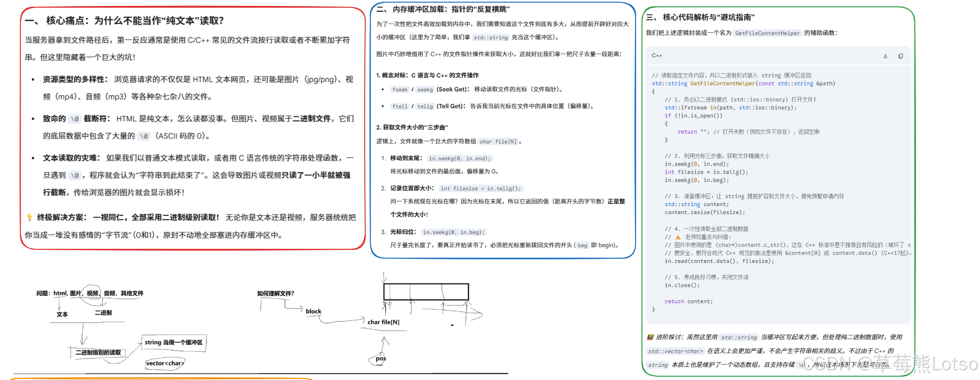Click the inline code "tellg" beside ftell

(x=425, y=106)
